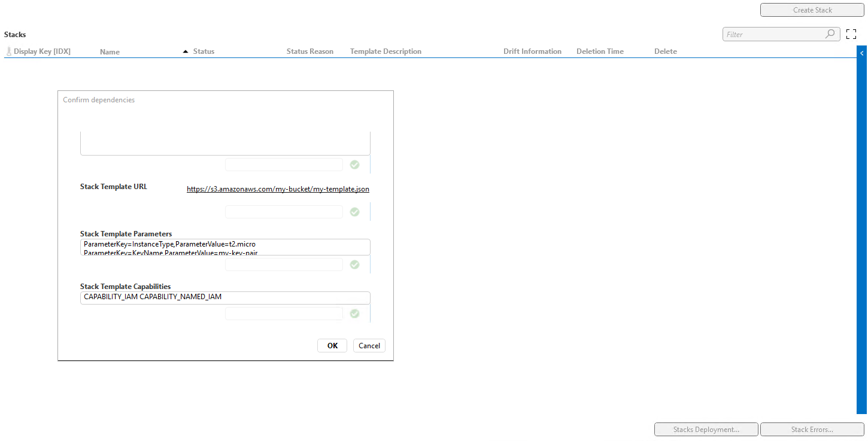The height and width of the screenshot is (441, 868).
Task: Click green check below Stack Template URL
Action: tap(354, 212)
